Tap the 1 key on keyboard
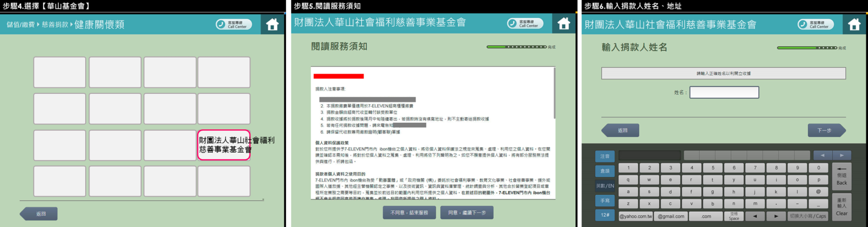The image size is (868, 227). [628, 168]
